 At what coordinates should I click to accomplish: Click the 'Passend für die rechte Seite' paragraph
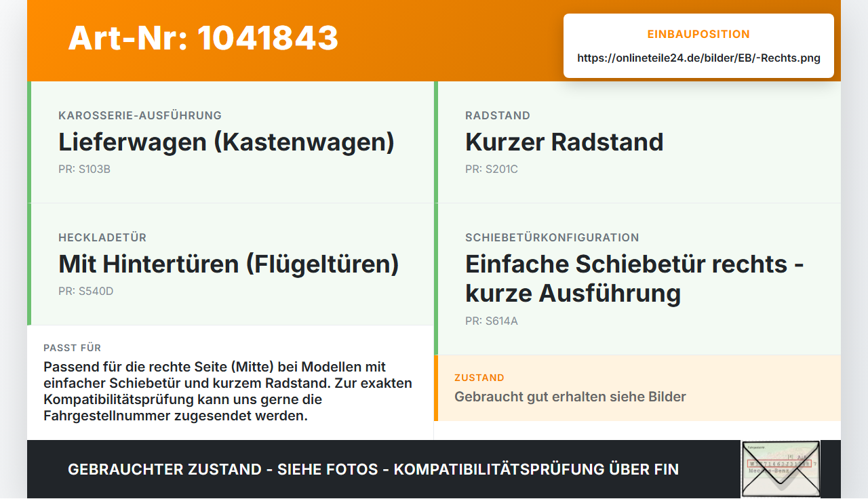pyautogui.click(x=229, y=391)
